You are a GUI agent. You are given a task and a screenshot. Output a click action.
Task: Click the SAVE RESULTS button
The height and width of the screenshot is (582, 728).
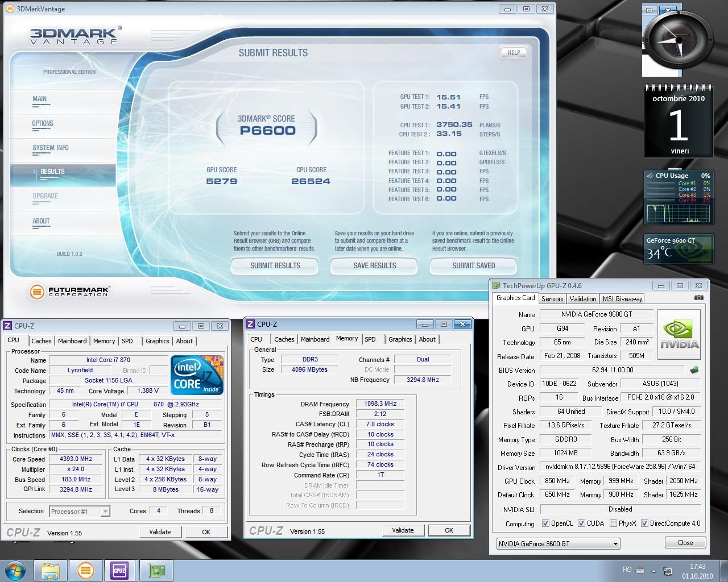(374, 265)
